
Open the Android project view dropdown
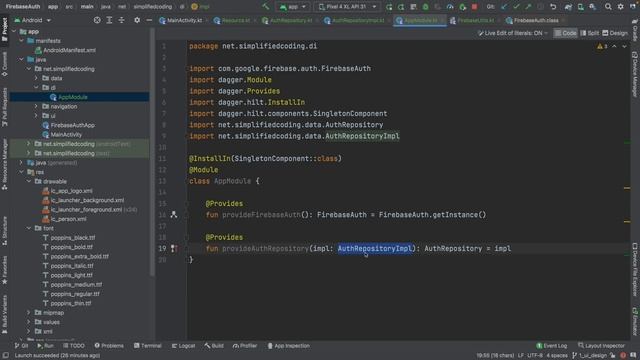tap(32, 20)
